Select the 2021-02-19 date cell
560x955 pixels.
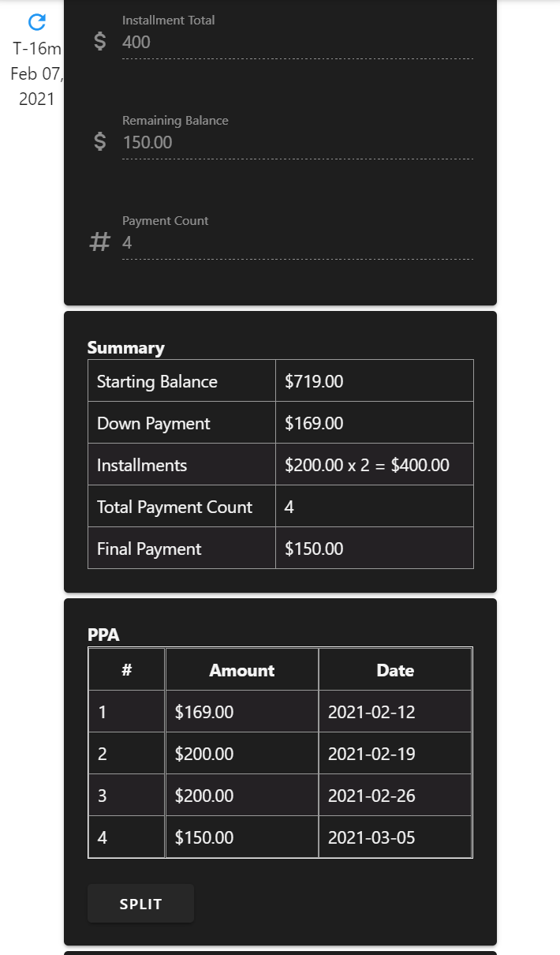coord(371,754)
